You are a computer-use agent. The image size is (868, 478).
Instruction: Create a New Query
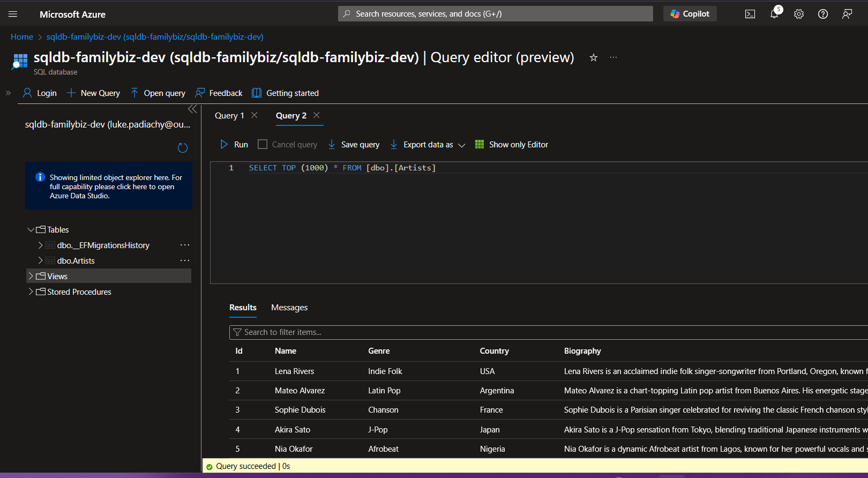93,93
